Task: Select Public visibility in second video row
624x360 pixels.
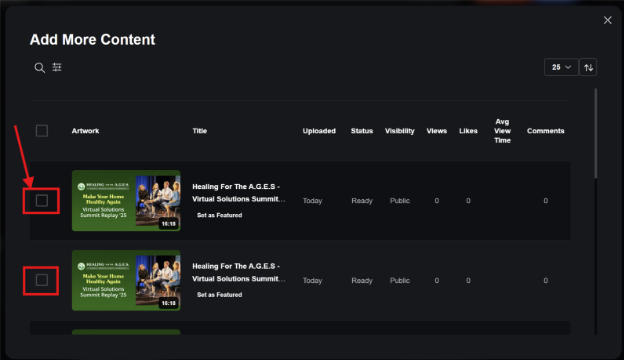Action: 400,280
